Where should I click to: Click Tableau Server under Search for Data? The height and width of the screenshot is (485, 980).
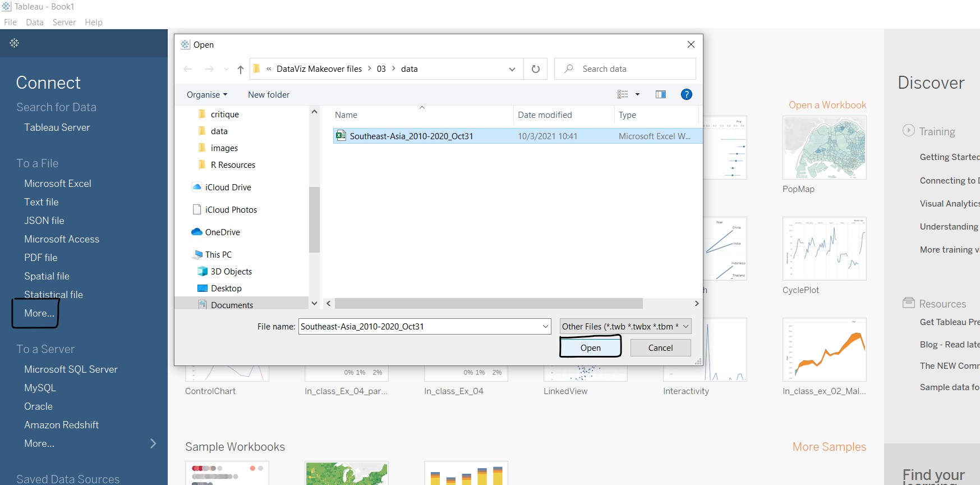coord(57,127)
